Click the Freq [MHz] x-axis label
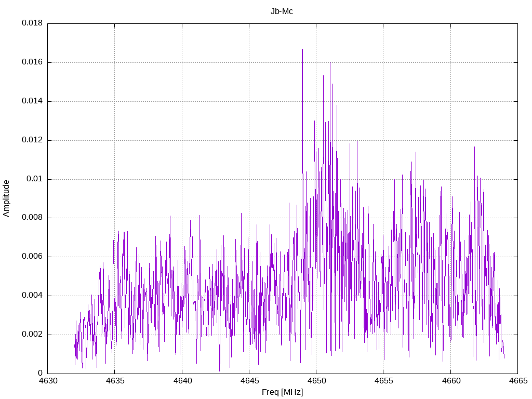Screen dimensions: 532x399 click(282, 392)
